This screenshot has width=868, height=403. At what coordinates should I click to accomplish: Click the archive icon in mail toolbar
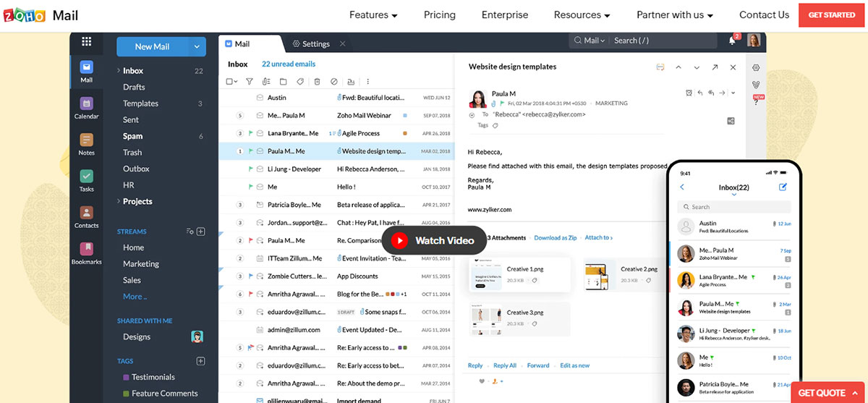point(351,82)
